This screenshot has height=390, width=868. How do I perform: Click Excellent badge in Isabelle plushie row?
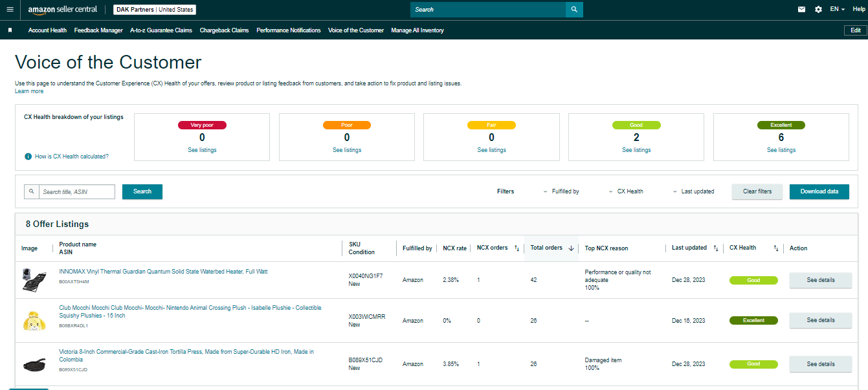pos(753,320)
